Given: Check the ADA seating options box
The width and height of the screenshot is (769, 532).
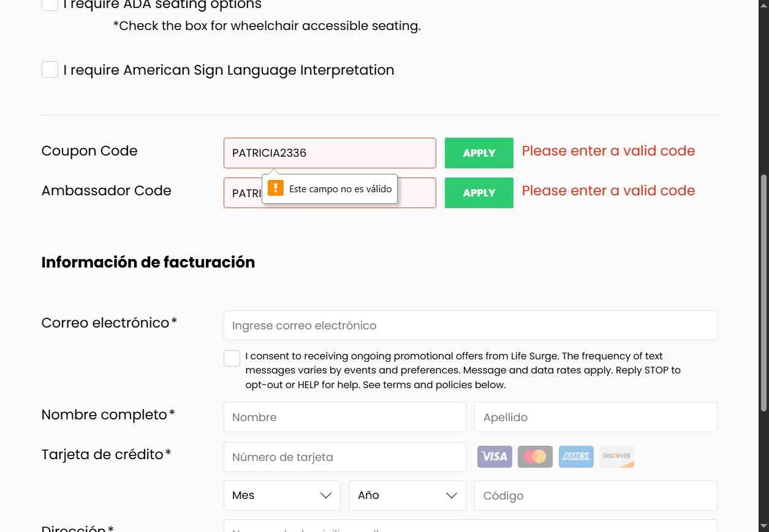Looking at the screenshot, I should tap(50, 5).
